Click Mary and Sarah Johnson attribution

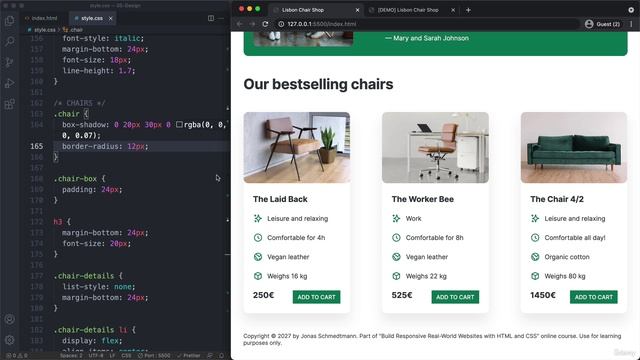[x=427, y=38]
